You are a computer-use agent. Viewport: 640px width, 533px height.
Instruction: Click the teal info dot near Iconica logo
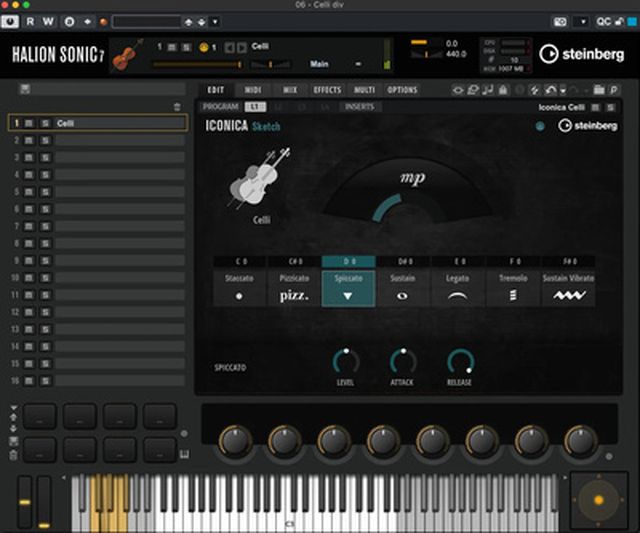[x=540, y=127]
